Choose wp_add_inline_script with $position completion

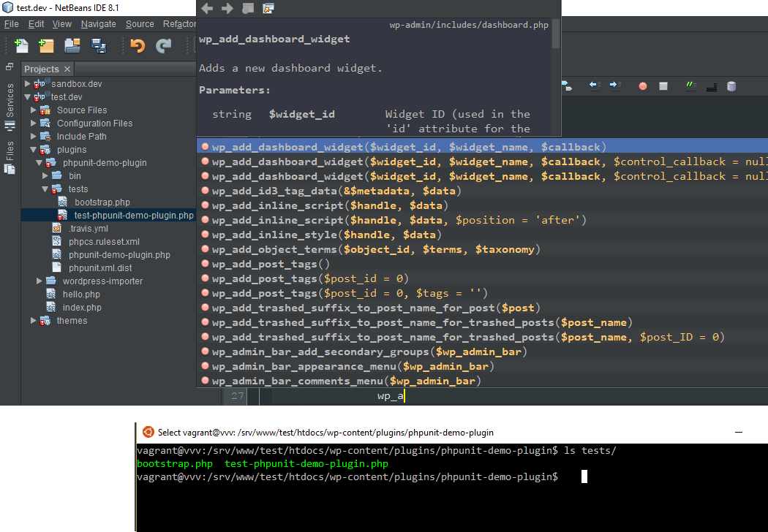tap(482, 220)
